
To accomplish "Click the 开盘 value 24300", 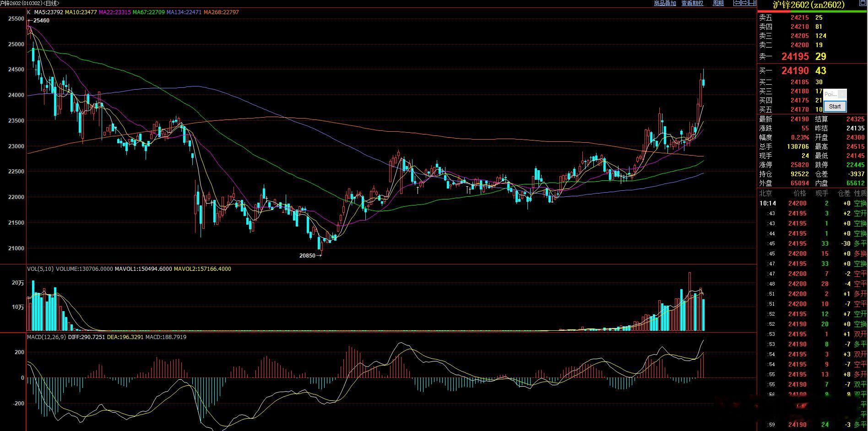I will tap(856, 138).
